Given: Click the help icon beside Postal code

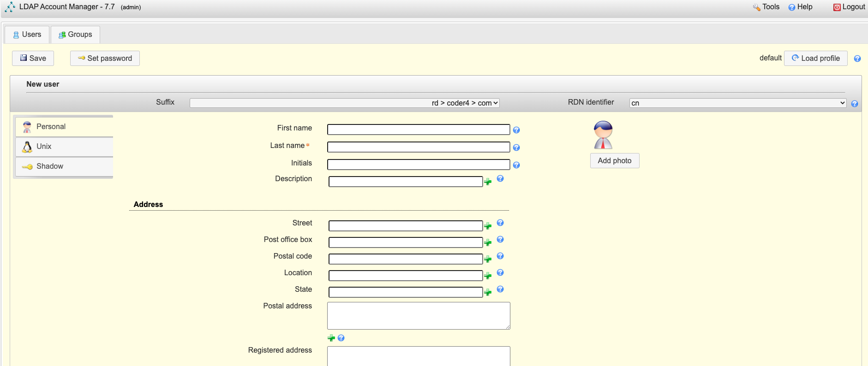Looking at the screenshot, I should (500, 256).
